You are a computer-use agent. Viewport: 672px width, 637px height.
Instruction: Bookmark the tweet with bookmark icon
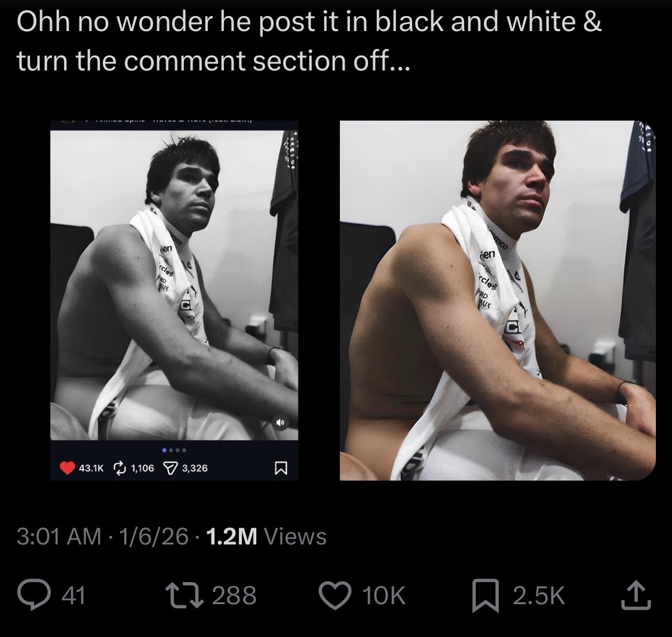point(486,595)
